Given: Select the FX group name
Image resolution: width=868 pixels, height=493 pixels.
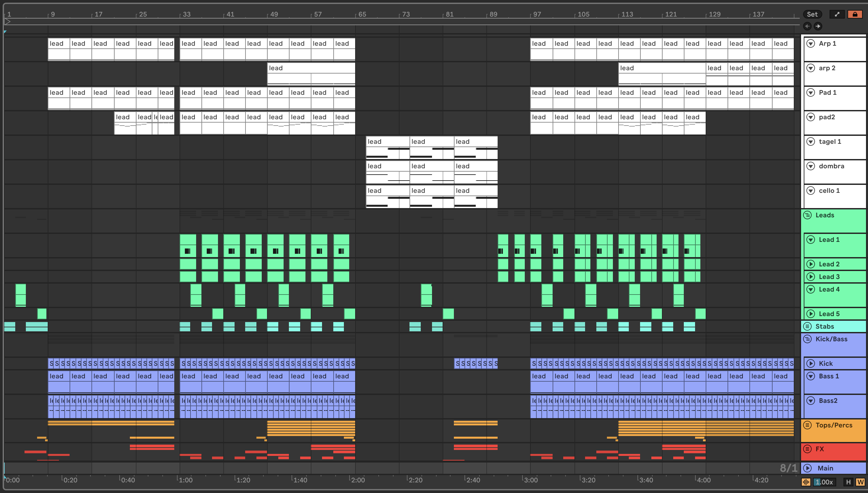Looking at the screenshot, I should pyautogui.click(x=820, y=449).
